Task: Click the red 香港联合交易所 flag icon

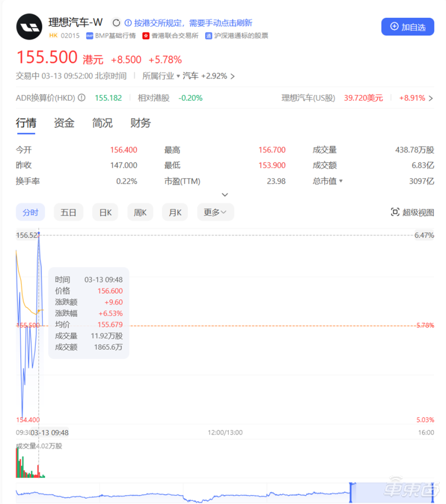Action: (146, 36)
